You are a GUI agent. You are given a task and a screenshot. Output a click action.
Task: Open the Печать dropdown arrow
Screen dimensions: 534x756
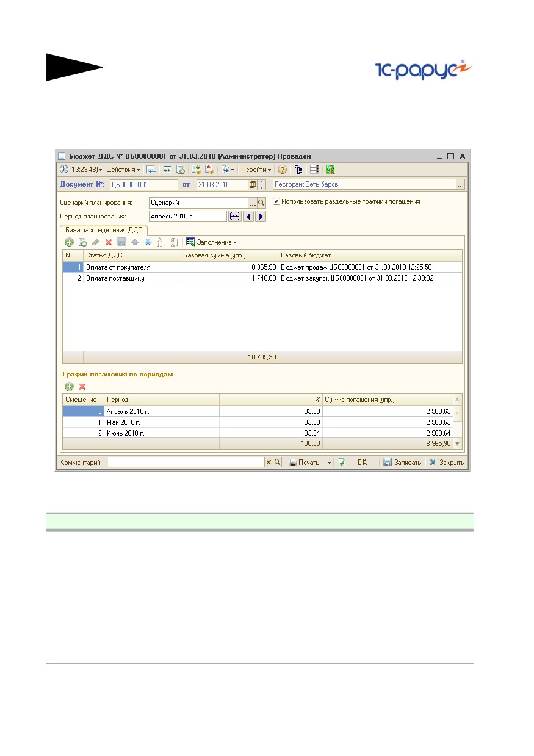pos(329,463)
